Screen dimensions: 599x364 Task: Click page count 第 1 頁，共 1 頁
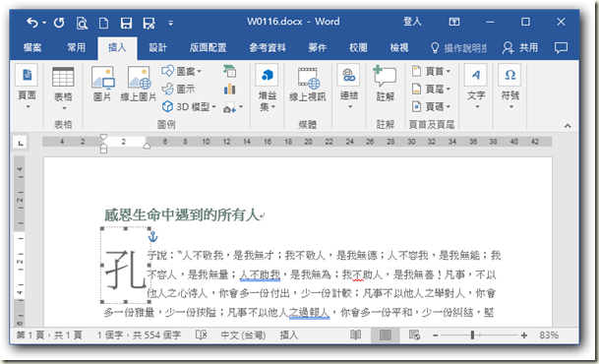tap(49, 335)
